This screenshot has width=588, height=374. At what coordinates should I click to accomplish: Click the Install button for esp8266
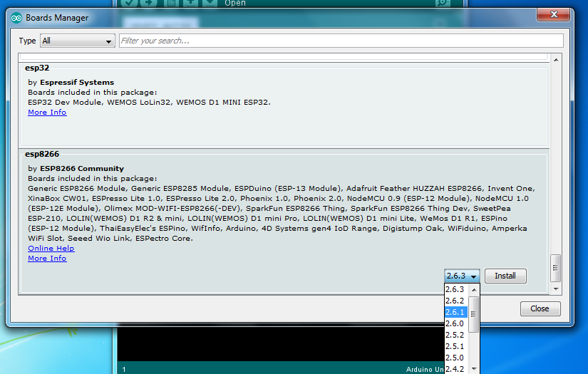tap(505, 276)
